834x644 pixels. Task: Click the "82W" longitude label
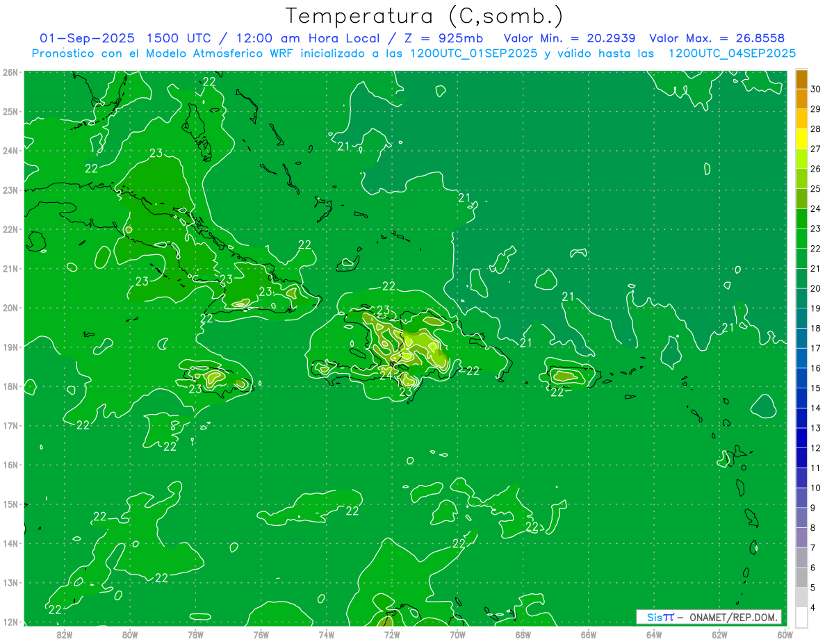64,634
